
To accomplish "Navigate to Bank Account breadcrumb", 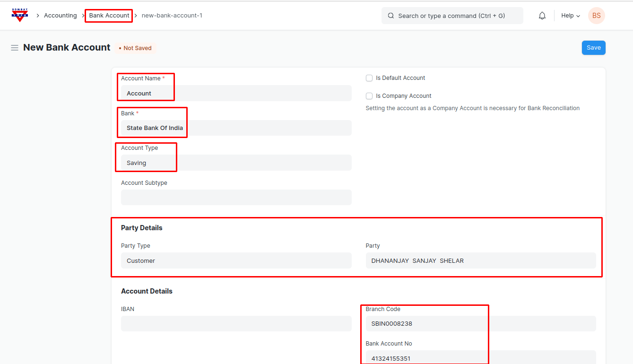I will pos(109,16).
